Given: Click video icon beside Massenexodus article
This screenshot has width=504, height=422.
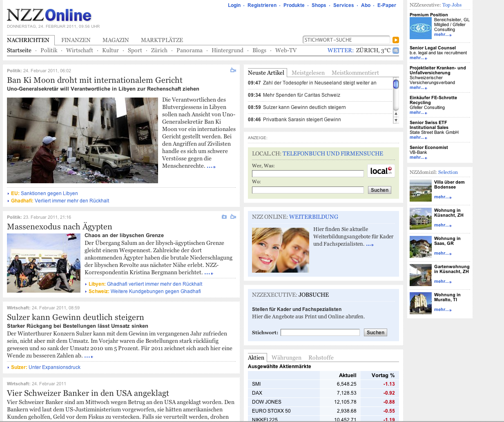Looking at the screenshot, I should pyautogui.click(x=233, y=217).
